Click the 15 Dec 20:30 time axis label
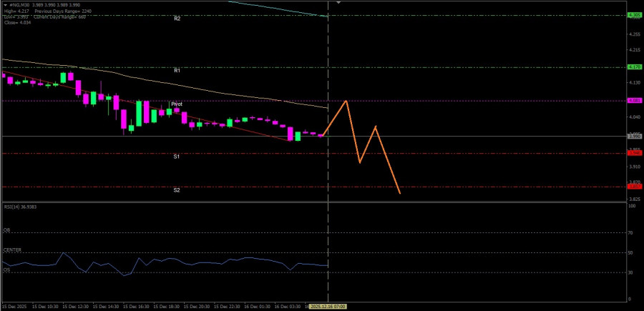 [198, 307]
